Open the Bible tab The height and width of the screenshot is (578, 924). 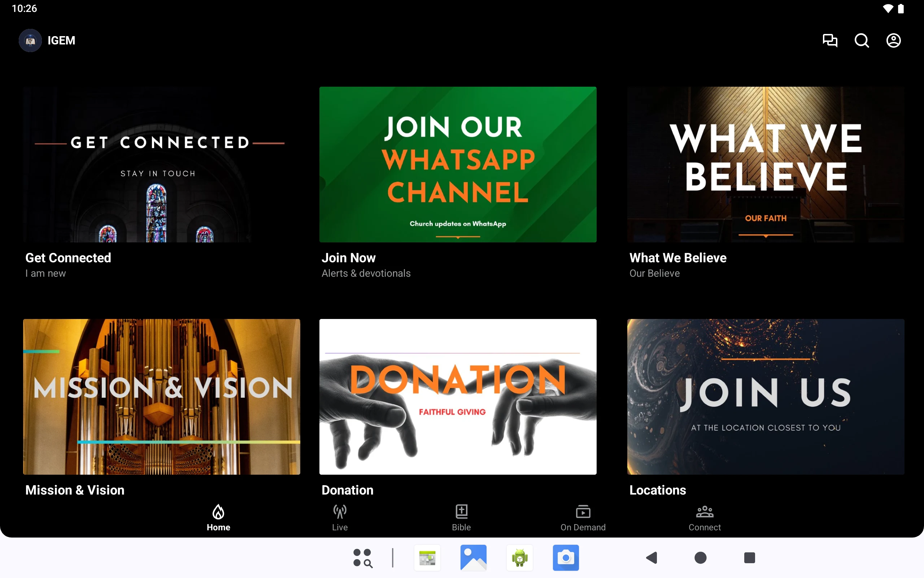(461, 518)
